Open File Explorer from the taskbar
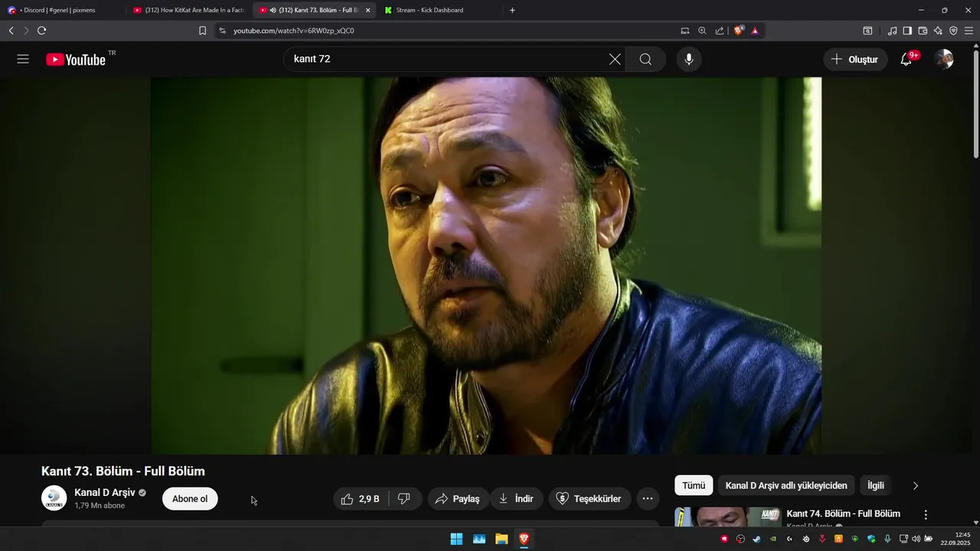Screen dimensions: 980x551 (x=501, y=539)
